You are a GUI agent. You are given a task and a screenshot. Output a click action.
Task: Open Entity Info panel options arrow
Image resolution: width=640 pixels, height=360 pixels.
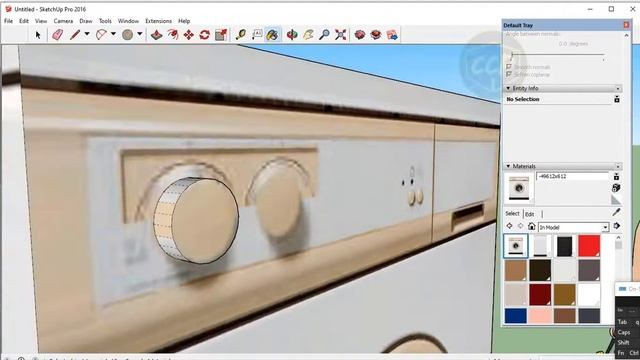click(x=618, y=88)
